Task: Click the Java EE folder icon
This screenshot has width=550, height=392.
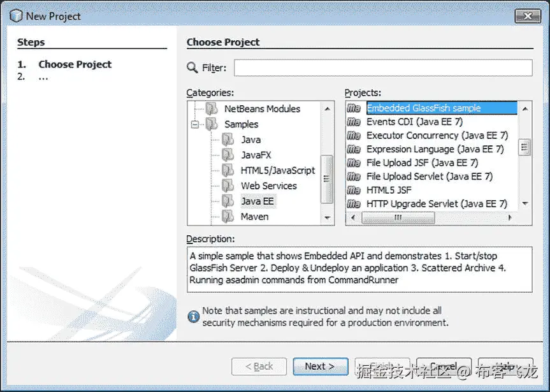Action: (x=228, y=201)
